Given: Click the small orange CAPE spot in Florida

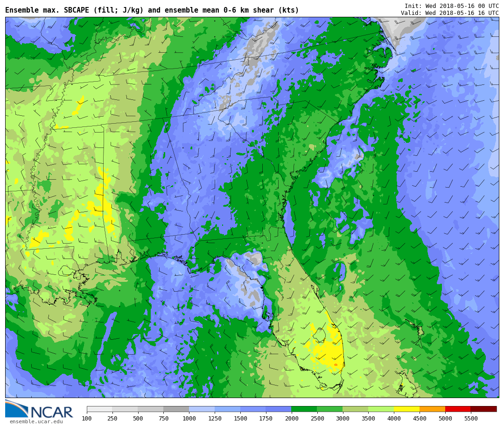Looking at the screenshot, I should point(336,364).
